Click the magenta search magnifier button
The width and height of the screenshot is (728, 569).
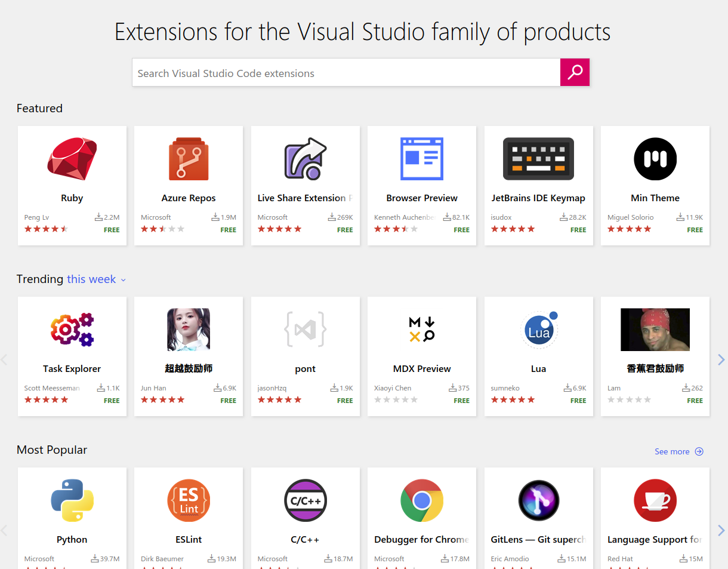pyautogui.click(x=575, y=72)
